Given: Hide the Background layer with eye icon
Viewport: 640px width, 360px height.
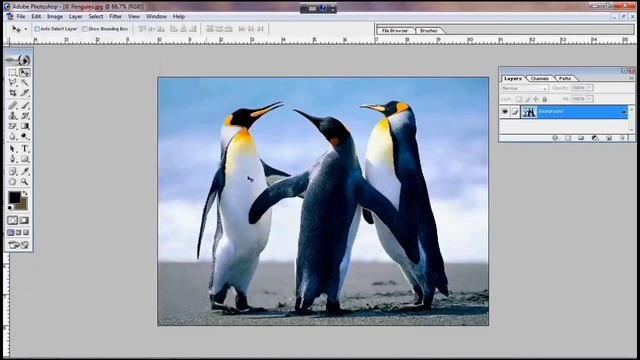Looking at the screenshot, I should [505, 111].
